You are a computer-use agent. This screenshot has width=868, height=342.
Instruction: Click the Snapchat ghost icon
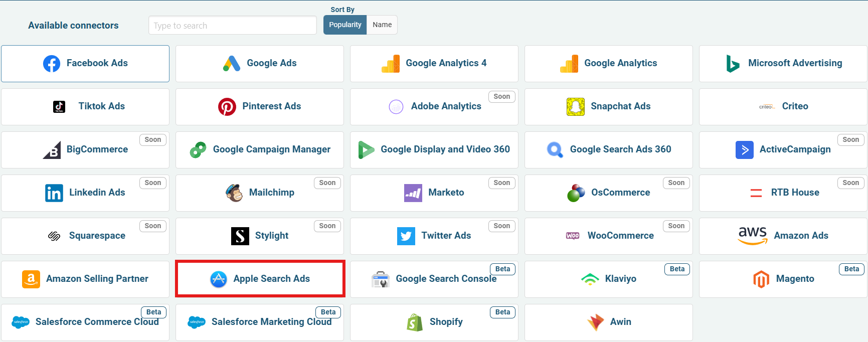pos(575,107)
